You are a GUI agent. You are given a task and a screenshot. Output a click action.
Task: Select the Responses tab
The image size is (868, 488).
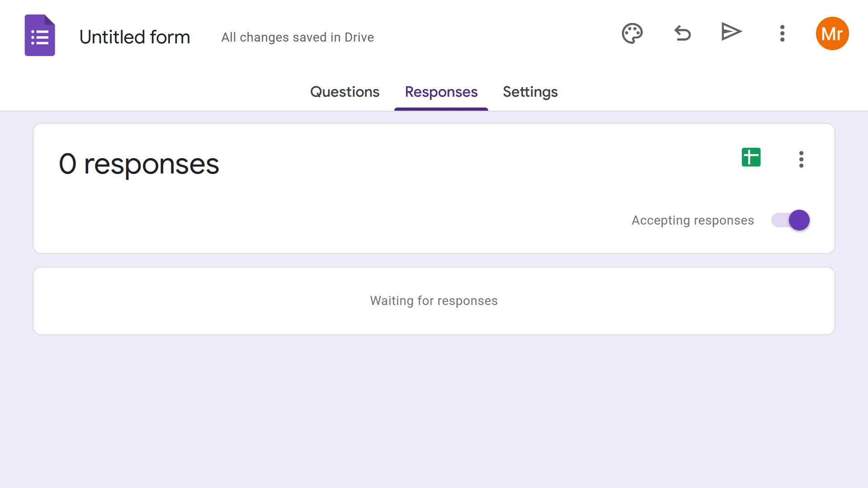tap(441, 92)
